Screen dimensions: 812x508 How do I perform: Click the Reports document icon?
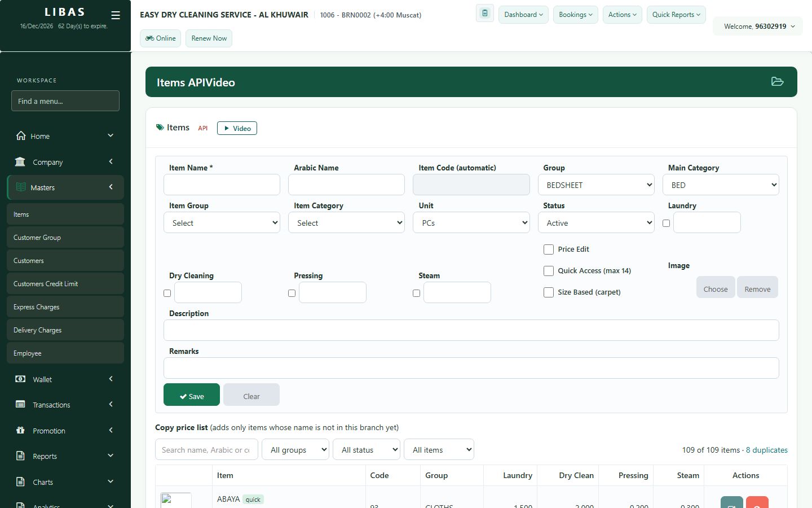coord(20,456)
